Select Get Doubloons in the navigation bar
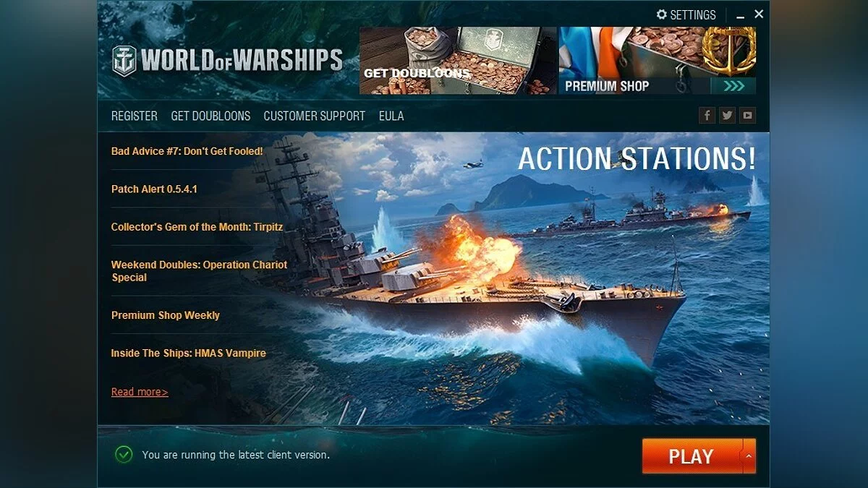Viewport: 868px width, 488px height. (x=210, y=116)
